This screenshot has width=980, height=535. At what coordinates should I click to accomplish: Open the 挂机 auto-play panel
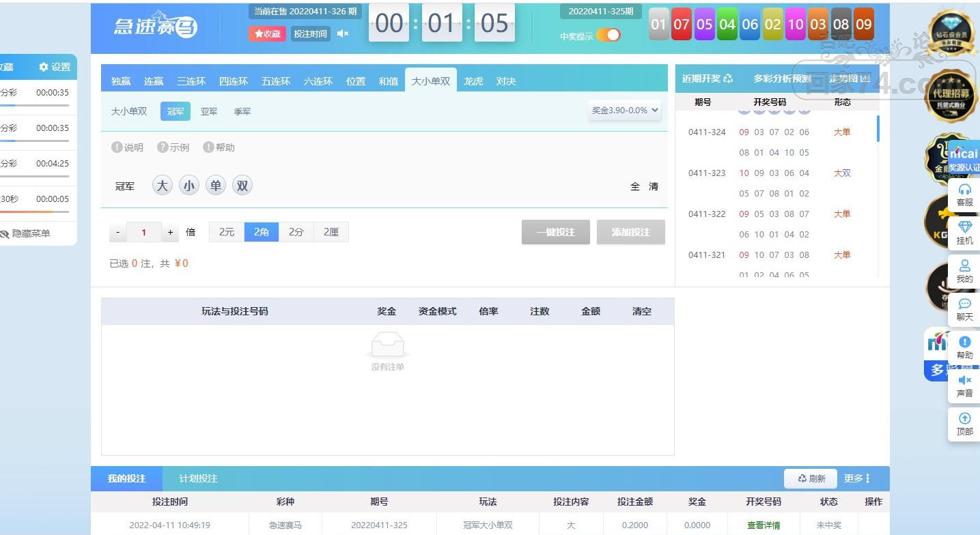965,233
